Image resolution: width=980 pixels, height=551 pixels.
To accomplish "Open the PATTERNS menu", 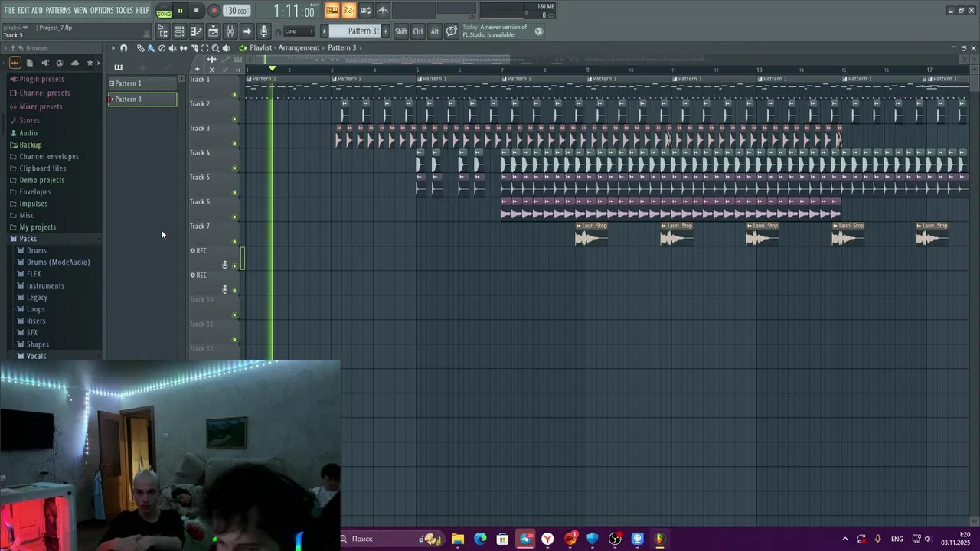I will point(58,11).
